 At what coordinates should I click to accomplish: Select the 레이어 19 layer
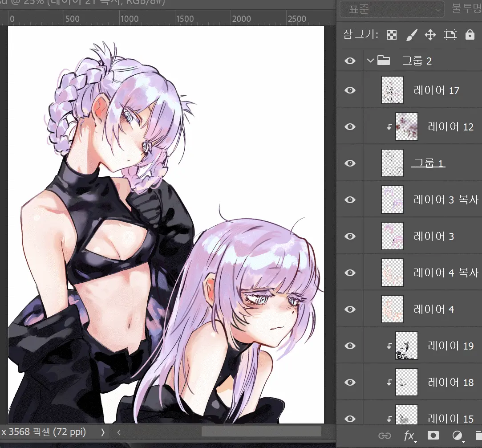[x=450, y=346]
